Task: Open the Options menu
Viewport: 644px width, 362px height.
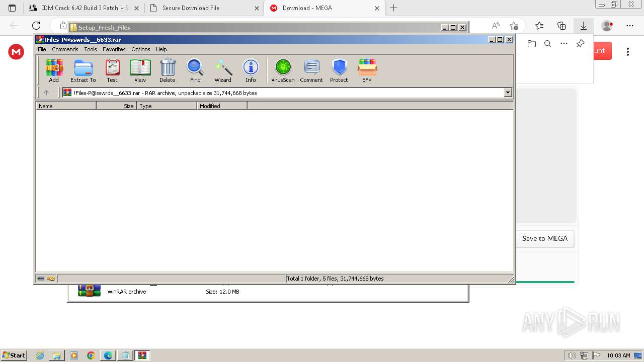Action: coord(141,49)
